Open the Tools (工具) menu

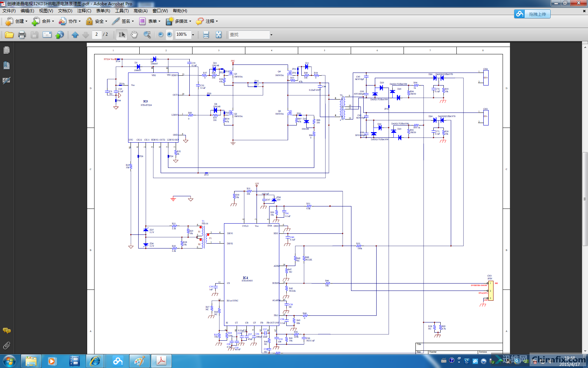[x=122, y=11]
